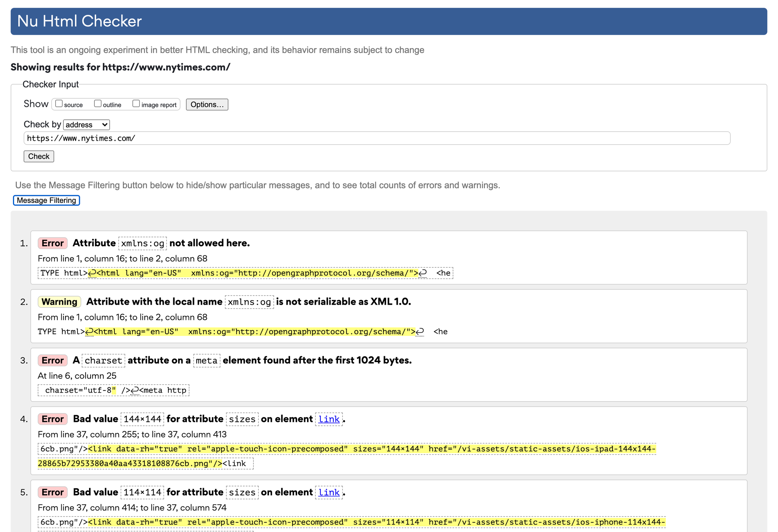Image resolution: width=778 pixels, height=532 pixels.
Task: Click the Error badge on message 3
Action: pyautogui.click(x=52, y=360)
